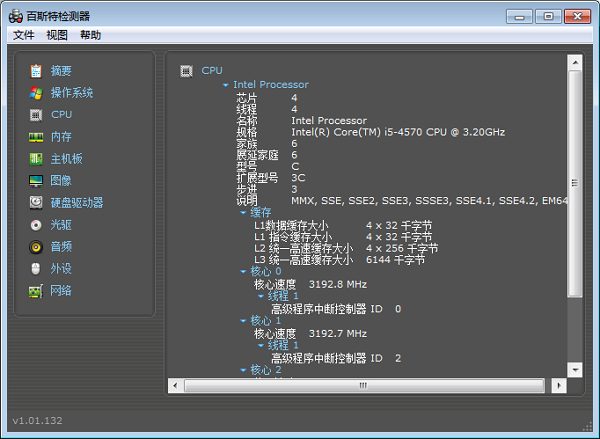Click the 操作系统 Windows flag icon
The width and height of the screenshot is (600, 439).
(36, 93)
